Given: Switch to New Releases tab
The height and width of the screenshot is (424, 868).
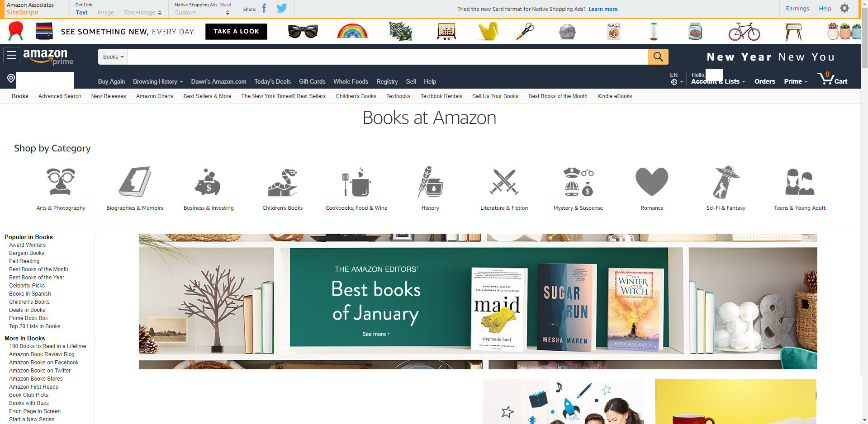Looking at the screenshot, I should (109, 96).
